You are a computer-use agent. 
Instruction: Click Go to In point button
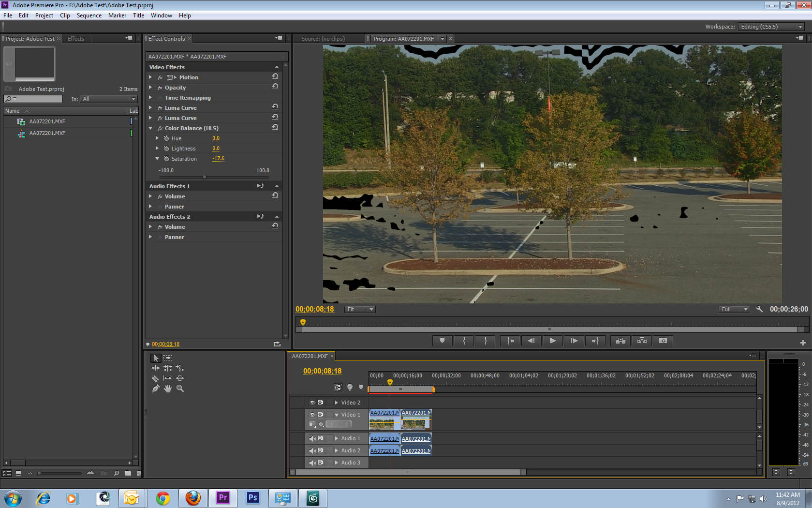tap(510, 341)
